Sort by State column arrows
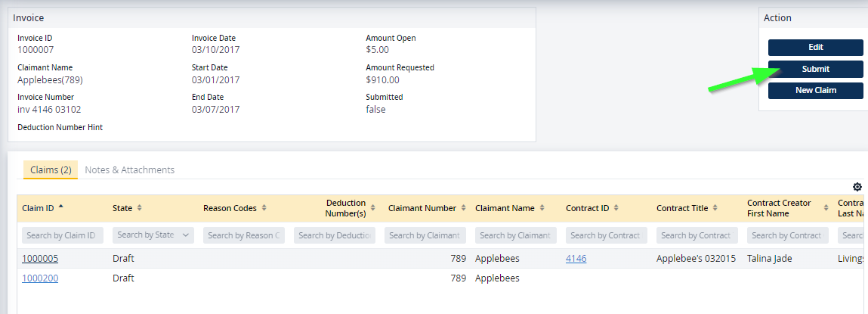The image size is (868, 314). (x=139, y=208)
